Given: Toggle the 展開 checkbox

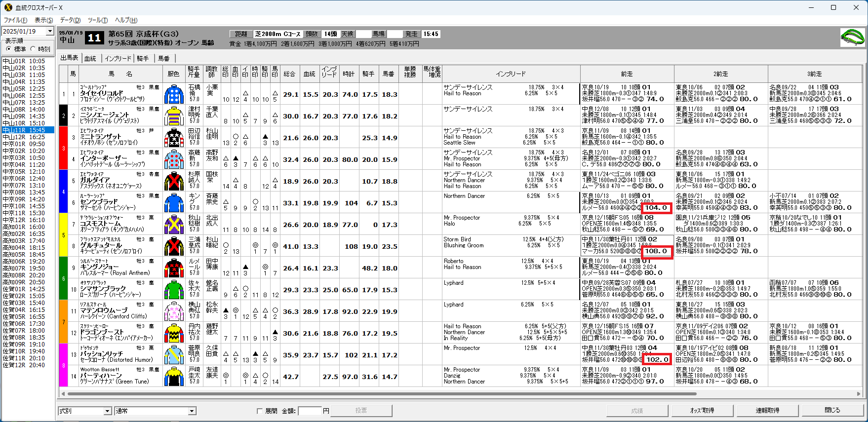Looking at the screenshot, I should [x=260, y=411].
